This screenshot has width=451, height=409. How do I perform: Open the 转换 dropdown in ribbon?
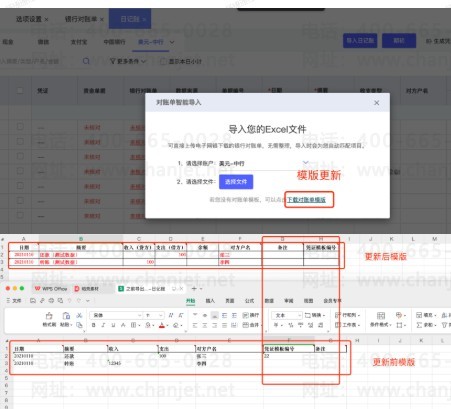pyautogui.click(x=315, y=315)
